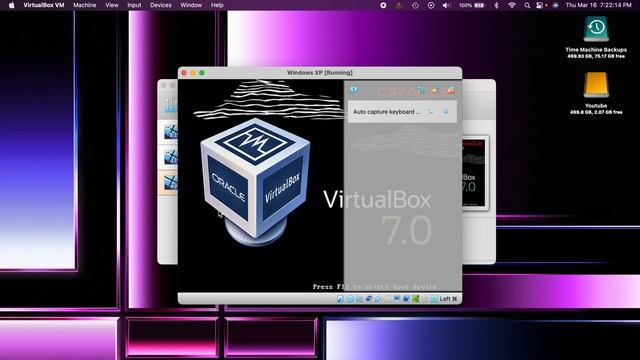Click the date and time in menu bar
This screenshot has width=640, height=360.
(599, 5)
